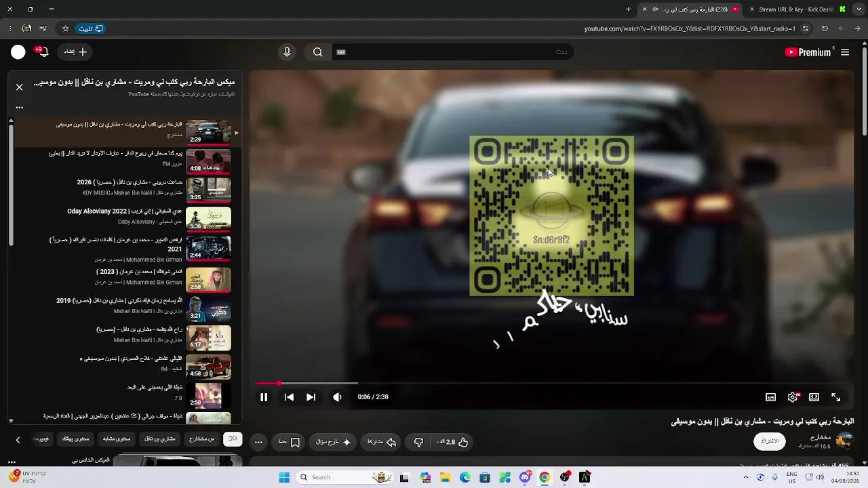Close the mix playlist panel
This screenshot has width=868, height=488.
[x=19, y=87]
